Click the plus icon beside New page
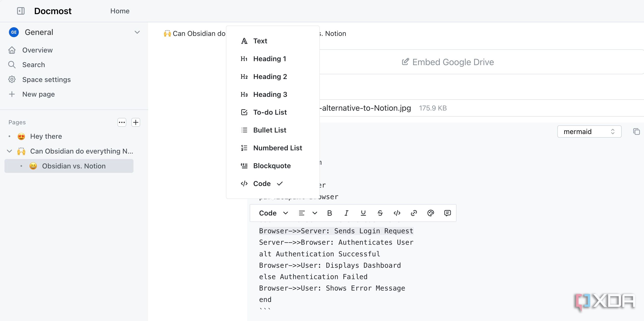This screenshot has height=321, width=644. pyautogui.click(x=12, y=94)
